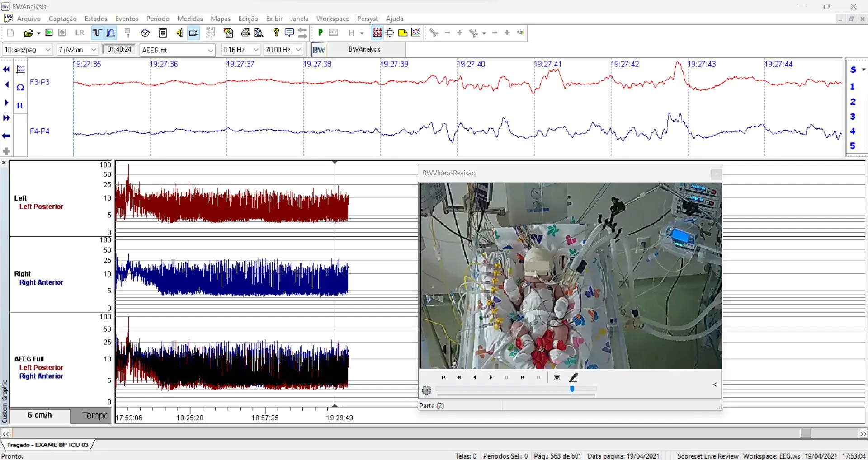Open the 7 µV/mm sensitivity dropdown
868x460 pixels.
click(x=94, y=50)
